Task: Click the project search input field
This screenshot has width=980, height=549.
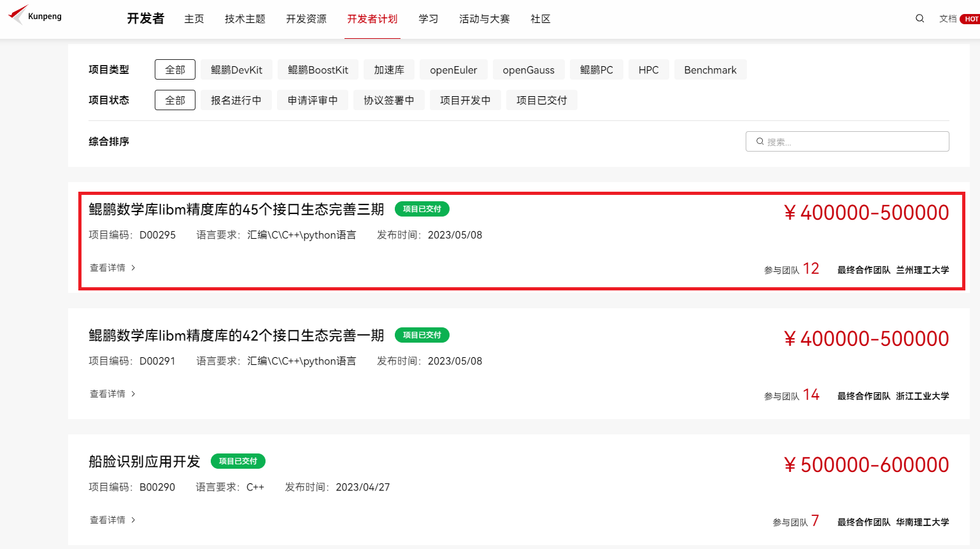Action: point(853,141)
